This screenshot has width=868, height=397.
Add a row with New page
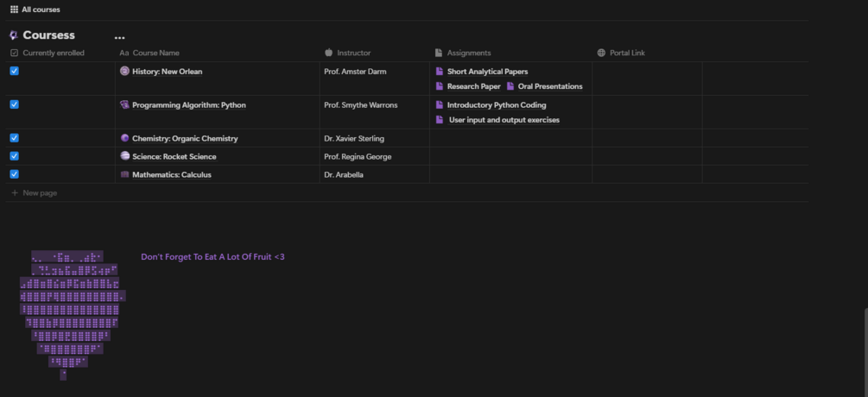click(39, 193)
